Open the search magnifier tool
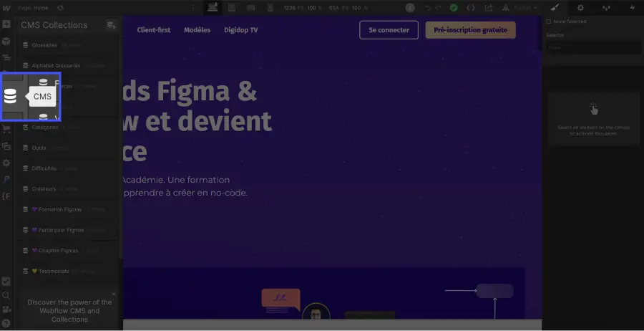Image resolution: width=644 pixels, height=331 pixels. coord(6,295)
